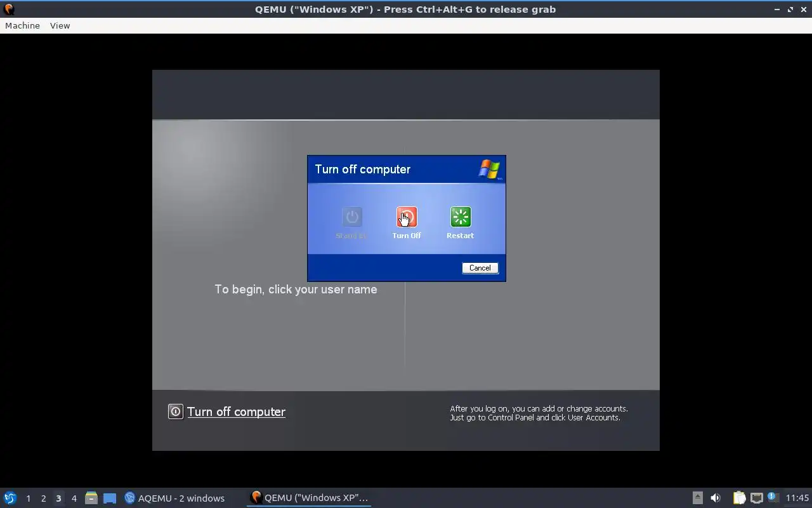Viewport: 812px width, 508px height.
Task: Maximize the QEMU window
Action: click(790, 10)
